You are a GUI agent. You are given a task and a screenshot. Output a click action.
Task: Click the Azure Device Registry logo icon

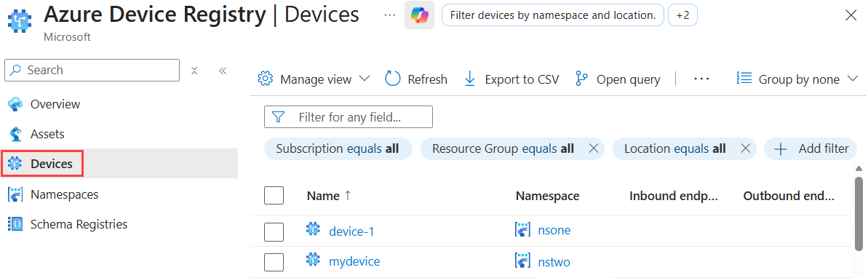pos(20,22)
